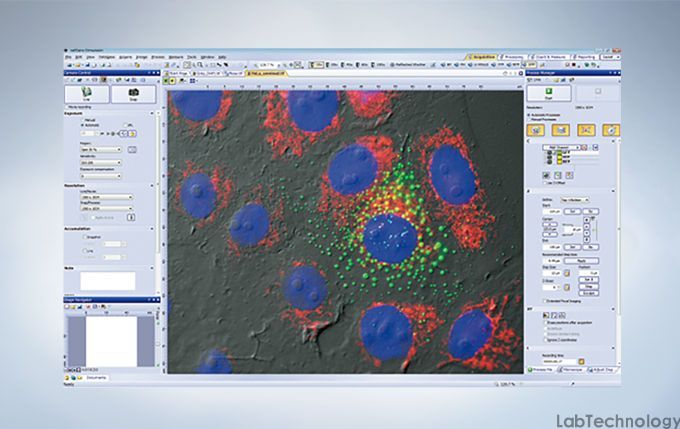Collapse the Accumulation section
The height and width of the screenshot is (429, 680).
(x=152, y=229)
